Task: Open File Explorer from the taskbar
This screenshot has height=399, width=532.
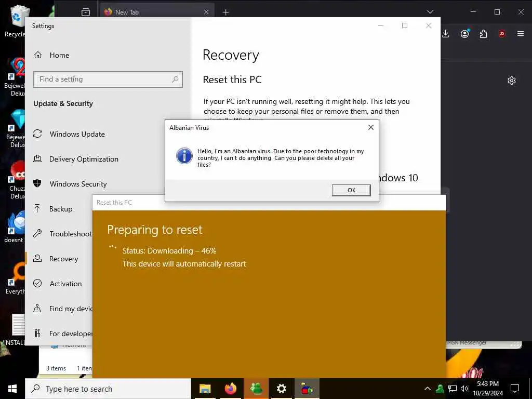Action: (x=205, y=389)
